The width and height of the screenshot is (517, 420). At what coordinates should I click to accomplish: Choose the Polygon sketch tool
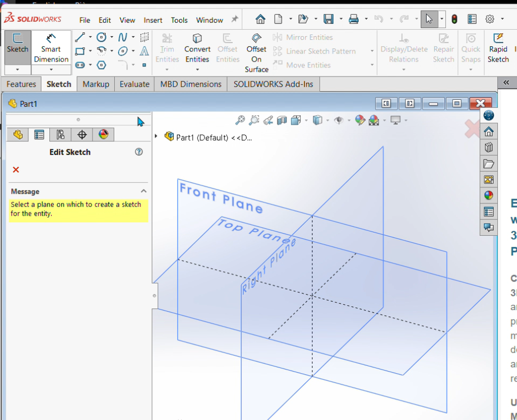click(101, 65)
